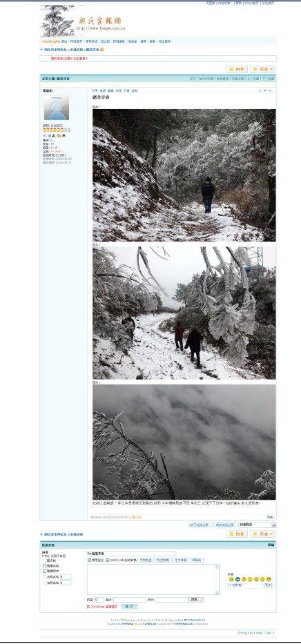Click the first yellow smiley emoticon
The height and width of the screenshot is (644, 301).
[231, 579]
